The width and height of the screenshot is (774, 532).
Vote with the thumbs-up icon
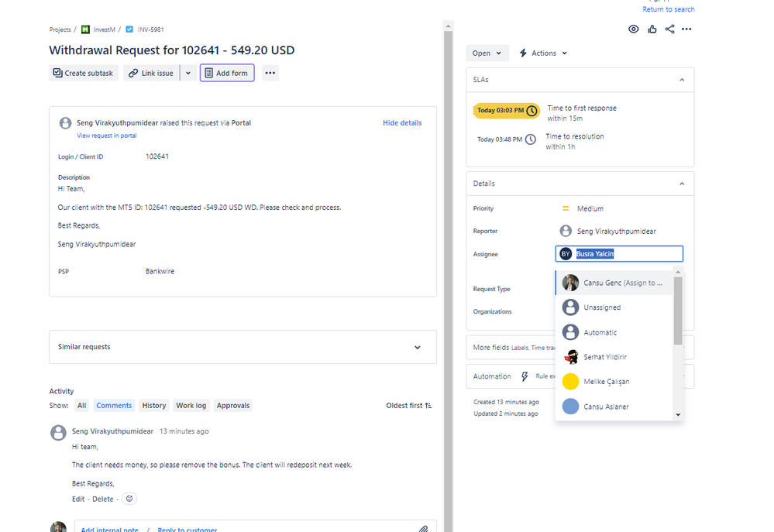(x=652, y=29)
